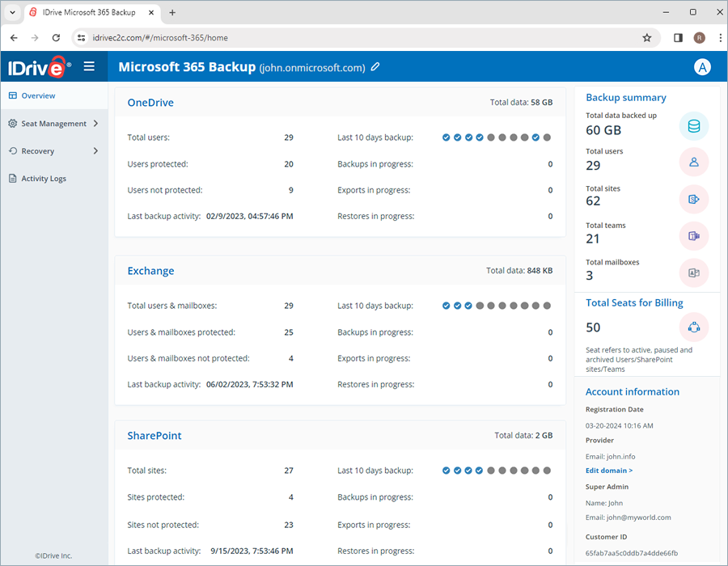The height and width of the screenshot is (566, 728).
Task: Click the Total Seats for Billing icon
Action: [x=694, y=327]
